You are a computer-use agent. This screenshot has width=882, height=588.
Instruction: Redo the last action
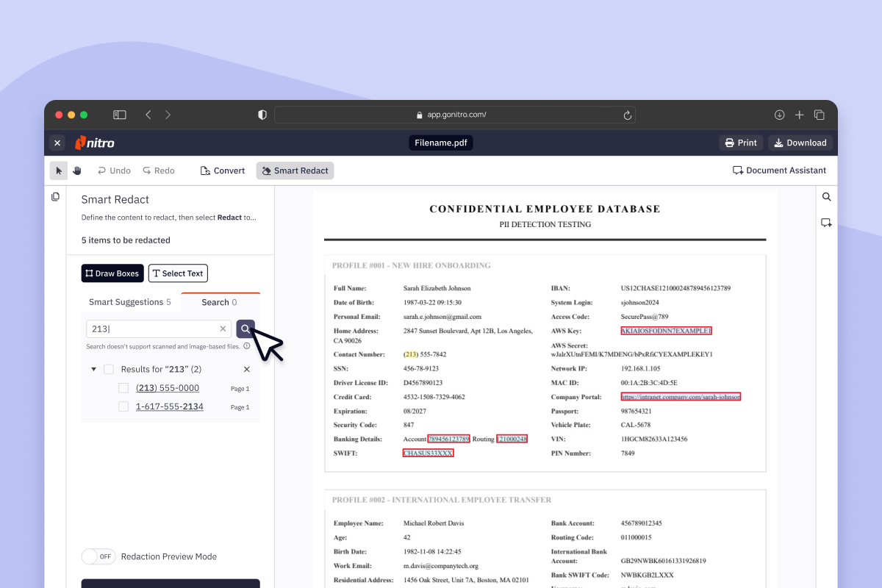159,171
